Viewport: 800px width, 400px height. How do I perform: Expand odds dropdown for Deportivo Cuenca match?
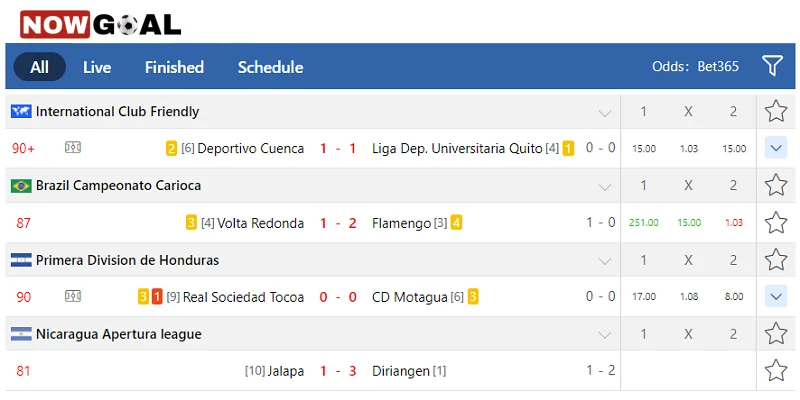pyautogui.click(x=776, y=148)
